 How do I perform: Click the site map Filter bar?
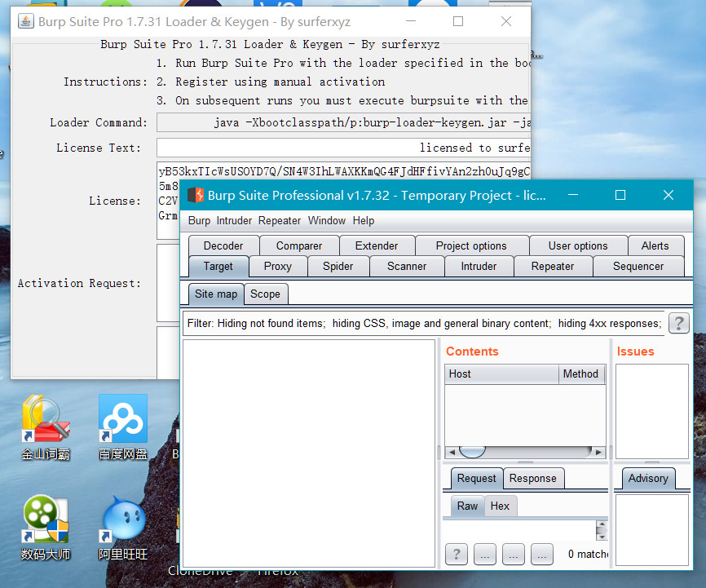[x=424, y=323]
